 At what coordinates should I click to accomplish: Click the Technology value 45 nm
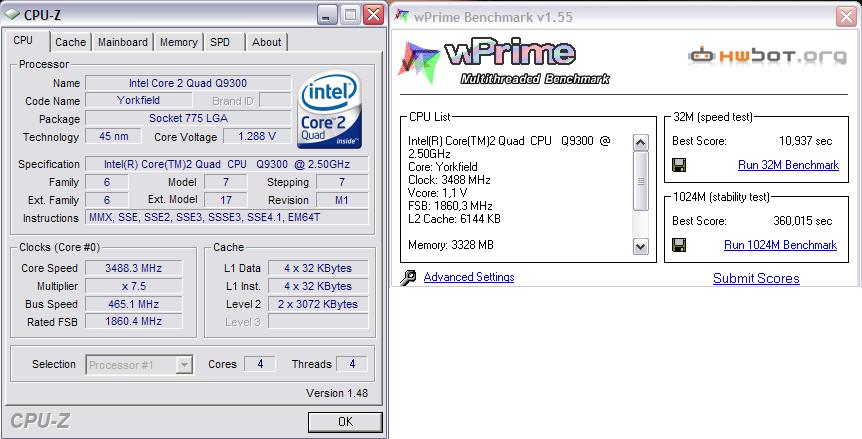click(113, 136)
